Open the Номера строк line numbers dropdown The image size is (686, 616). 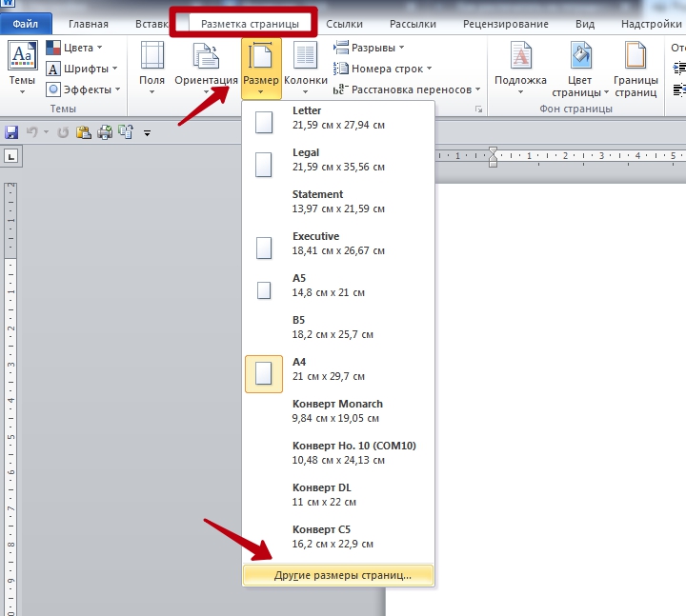click(382, 69)
